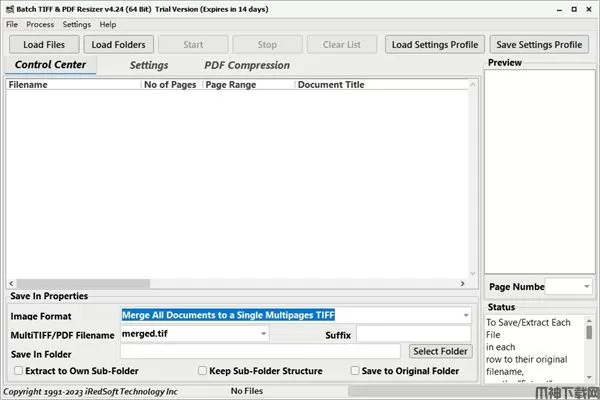Screen dimensions: 600x400
Task: Click file list scroll down arrow
Action: [x=473, y=273]
